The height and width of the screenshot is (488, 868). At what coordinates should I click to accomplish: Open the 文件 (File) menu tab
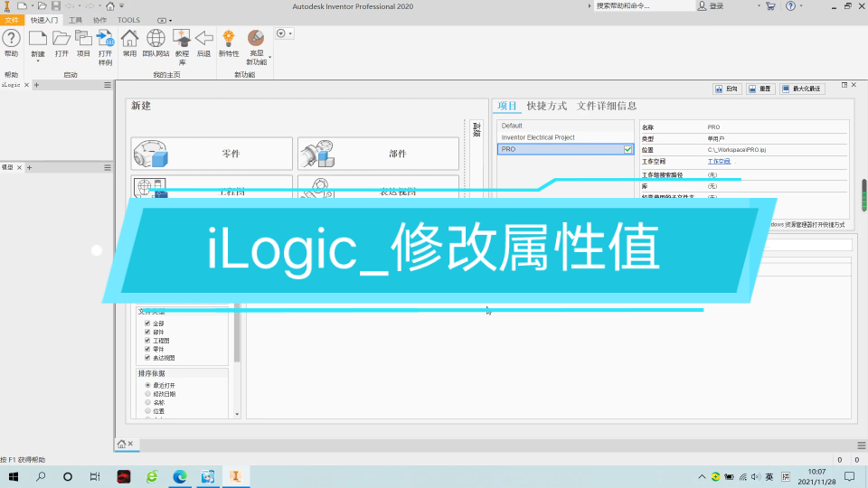pyautogui.click(x=12, y=21)
